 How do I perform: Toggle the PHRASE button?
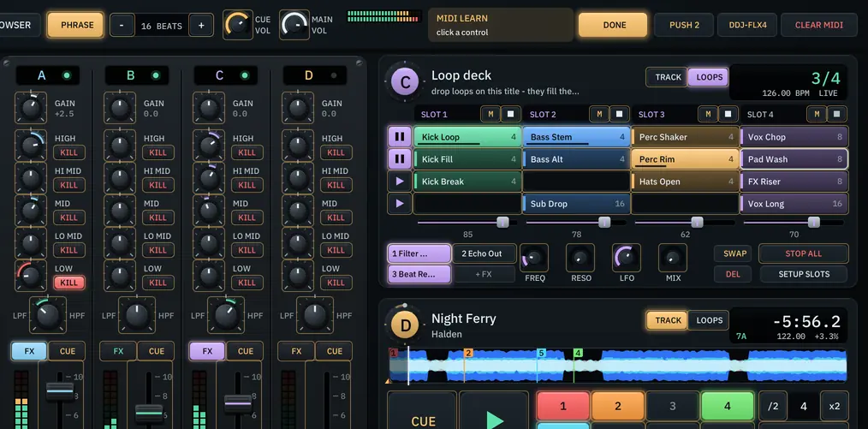click(75, 25)
